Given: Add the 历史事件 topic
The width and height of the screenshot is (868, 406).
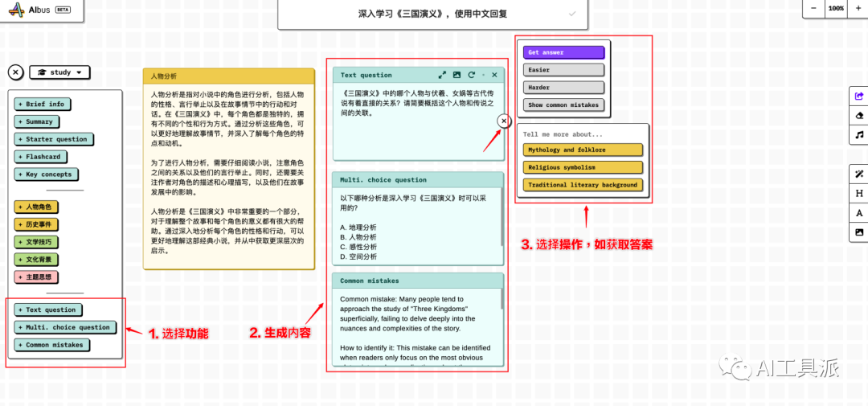Looking at the screenshot, I should point(36,224).
